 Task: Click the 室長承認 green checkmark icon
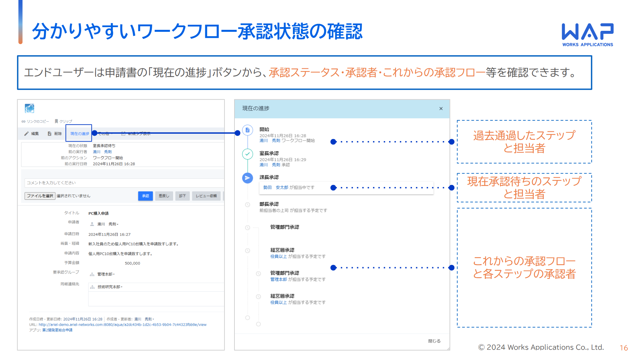click(x=248, y=154)
